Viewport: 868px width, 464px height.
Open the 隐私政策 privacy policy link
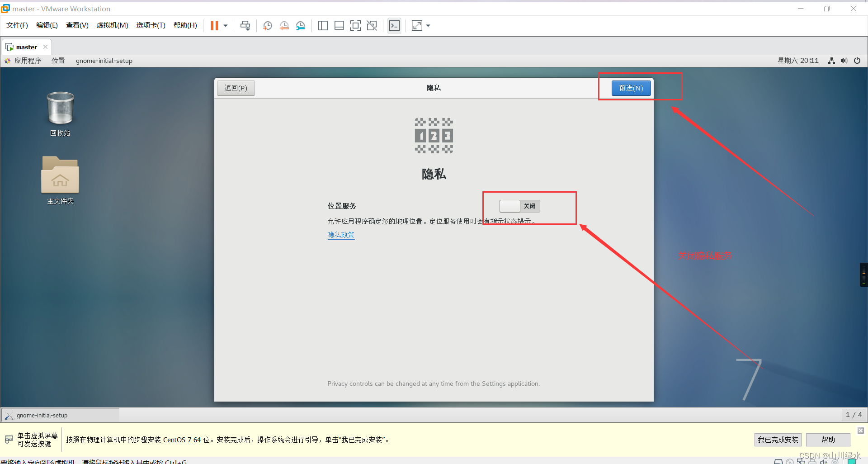341,235
